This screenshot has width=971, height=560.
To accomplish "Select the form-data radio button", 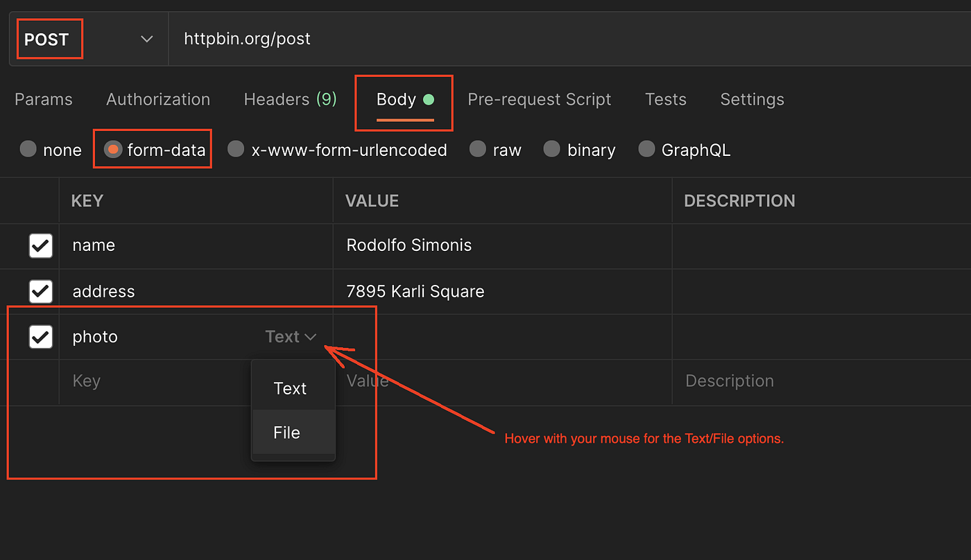I will [x=113, y=149].
